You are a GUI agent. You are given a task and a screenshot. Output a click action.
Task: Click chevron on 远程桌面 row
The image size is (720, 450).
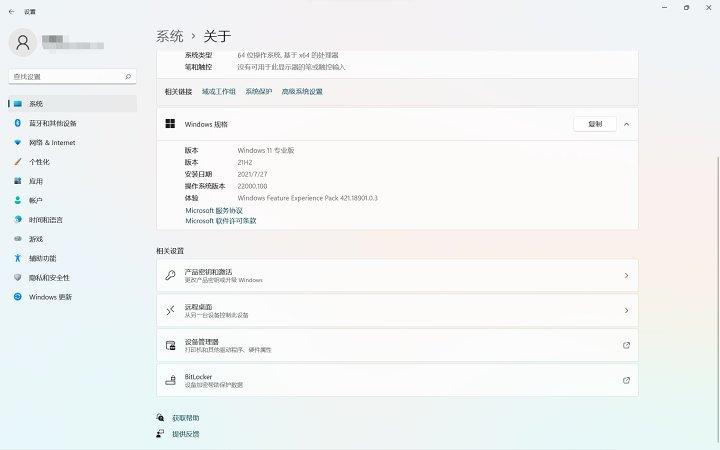click(626, 310)
